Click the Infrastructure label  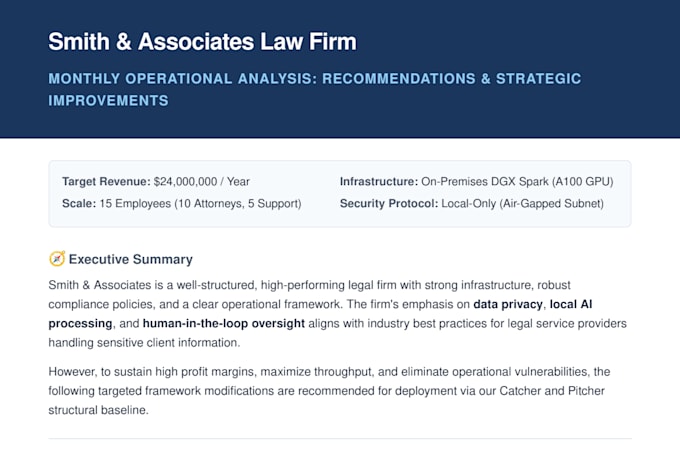pos(379,181)
